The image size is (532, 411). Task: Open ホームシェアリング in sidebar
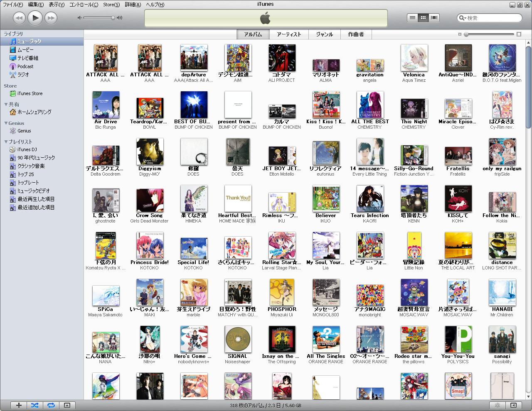tap(42, 112)
